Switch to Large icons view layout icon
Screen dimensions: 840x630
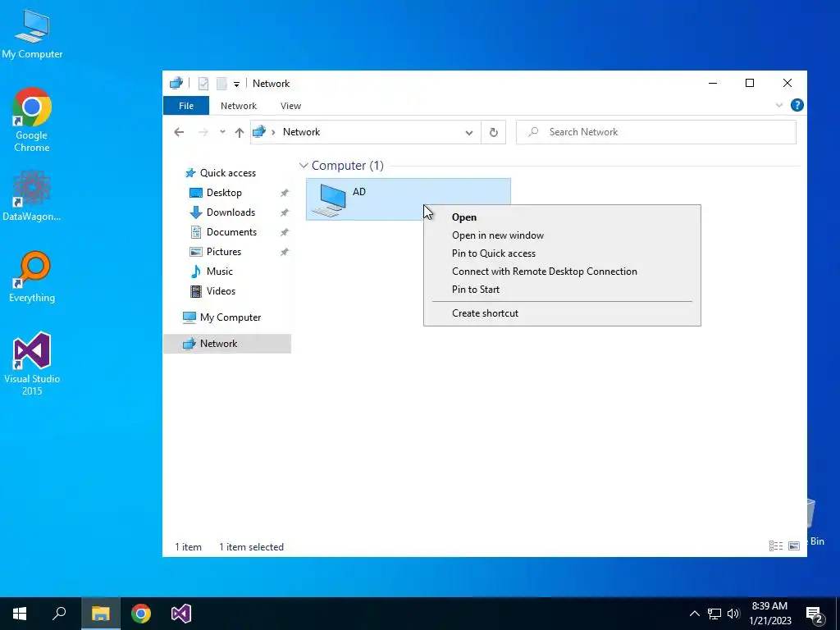[x=794, y=546]
